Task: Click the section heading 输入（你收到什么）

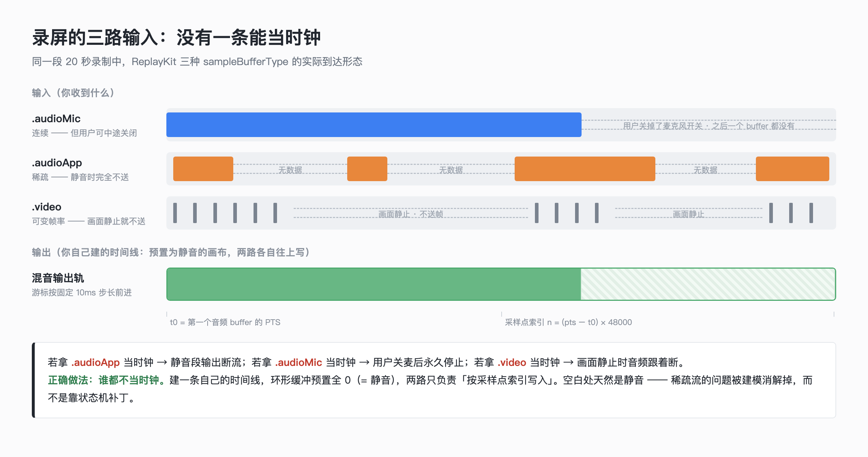Action: [73, 93]
